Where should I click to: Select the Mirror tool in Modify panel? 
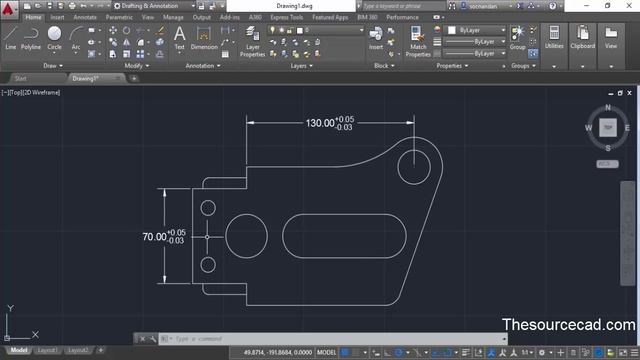tap(127, 42)
